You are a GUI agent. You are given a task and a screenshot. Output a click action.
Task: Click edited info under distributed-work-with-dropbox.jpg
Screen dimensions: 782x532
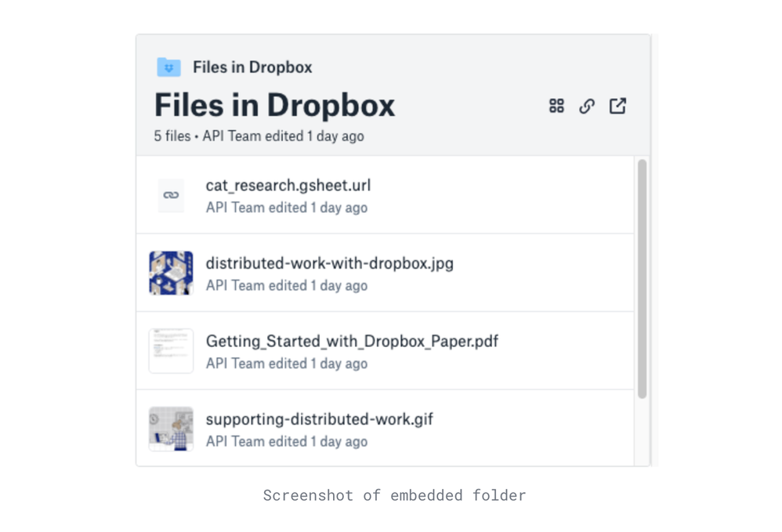[287, 286]
